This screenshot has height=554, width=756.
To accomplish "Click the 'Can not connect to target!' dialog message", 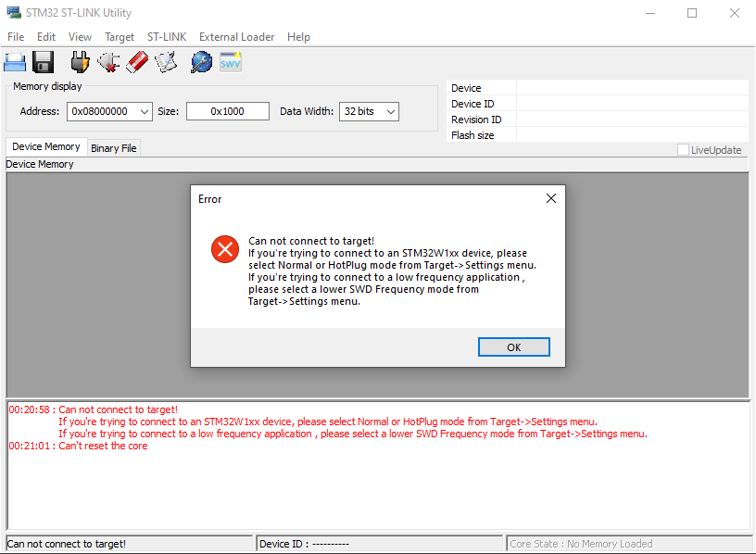I will [x=311, y=241].
